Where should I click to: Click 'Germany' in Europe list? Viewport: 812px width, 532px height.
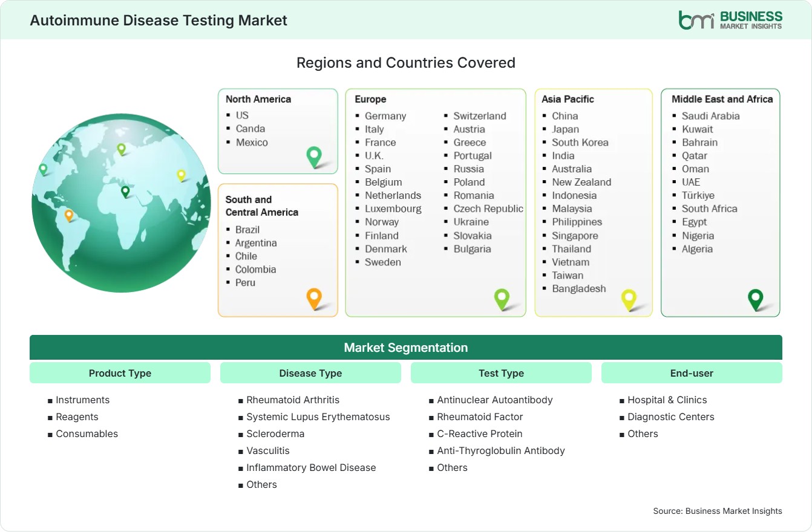coord(385,115)
